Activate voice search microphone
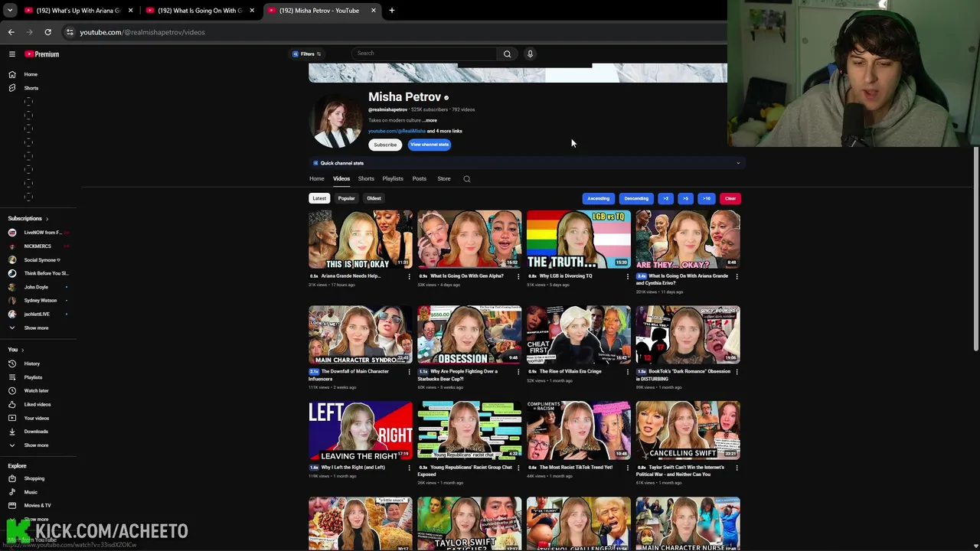Viewport: 980px width, 551px height. (530, 54)
